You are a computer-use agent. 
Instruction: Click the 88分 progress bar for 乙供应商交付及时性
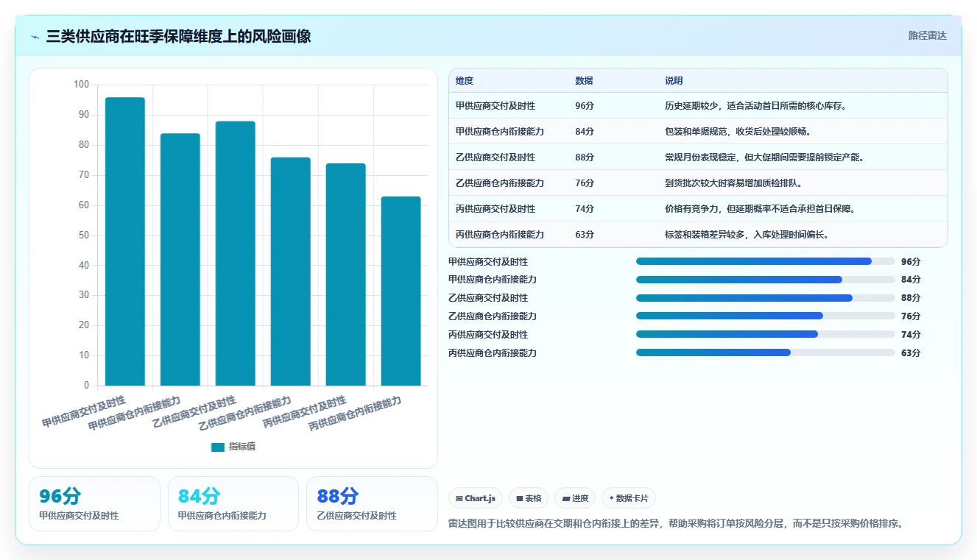coord(766,298)
